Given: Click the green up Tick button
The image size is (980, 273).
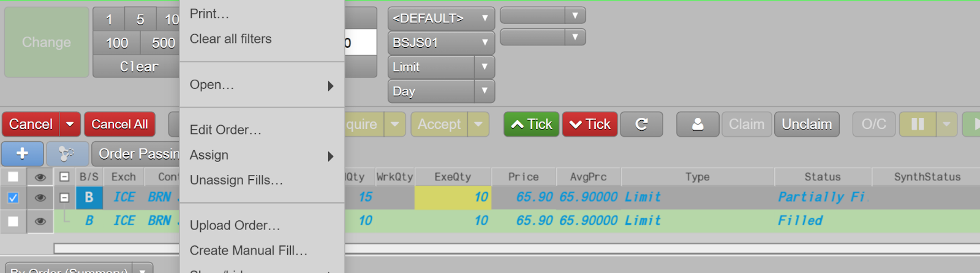Looking at the screenshot, I should point(531,125).
